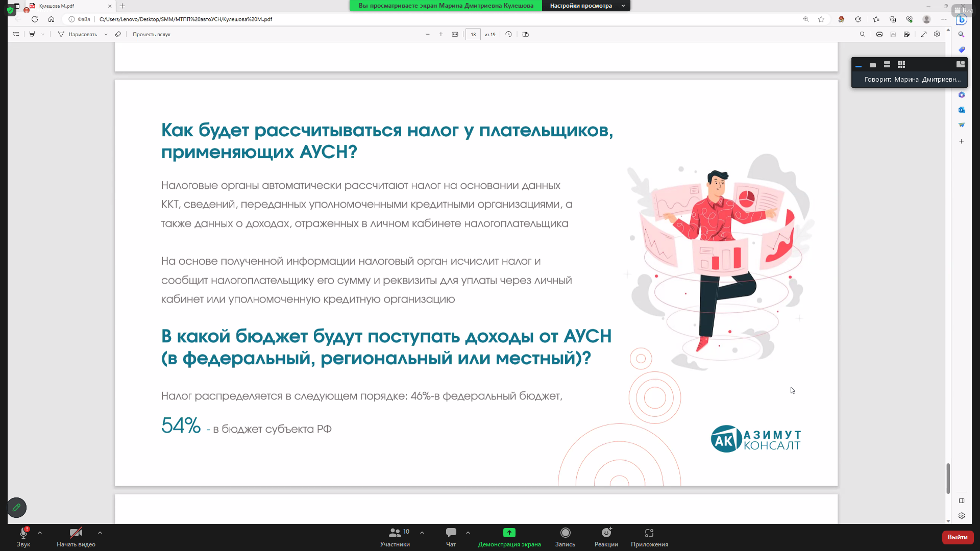Image resolution: width=980 pixels, height=551 pixels.
Task: Expand video options arrow beside Начать видео
Action: tap(100, 533)
